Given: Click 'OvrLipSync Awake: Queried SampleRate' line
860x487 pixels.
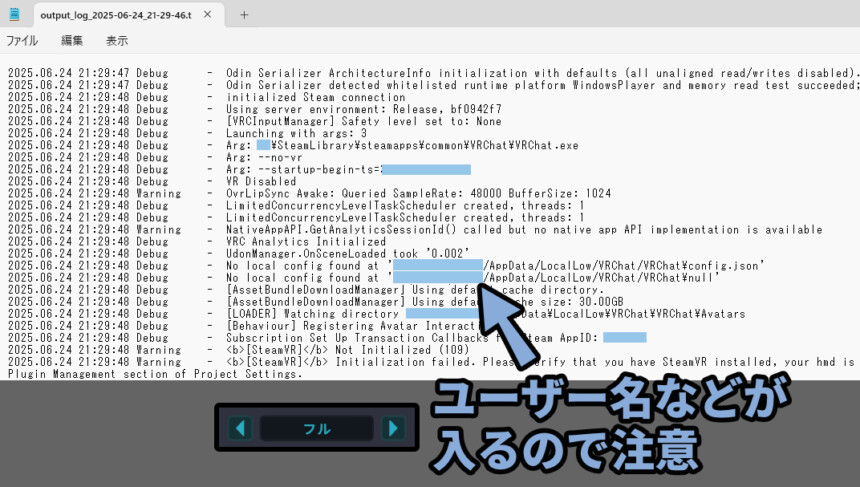Looking at the screenshot, I should click(x=309, y=194).
